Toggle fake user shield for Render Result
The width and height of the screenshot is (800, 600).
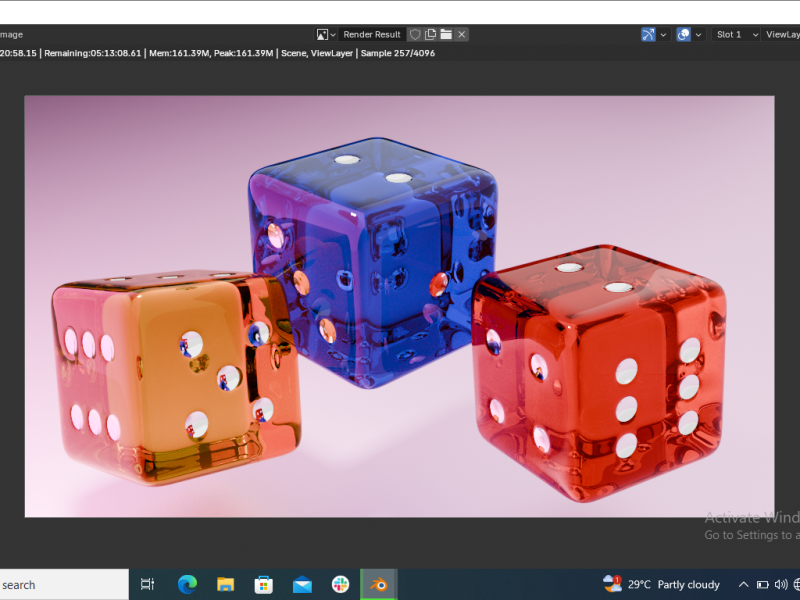tap(415, 34)
